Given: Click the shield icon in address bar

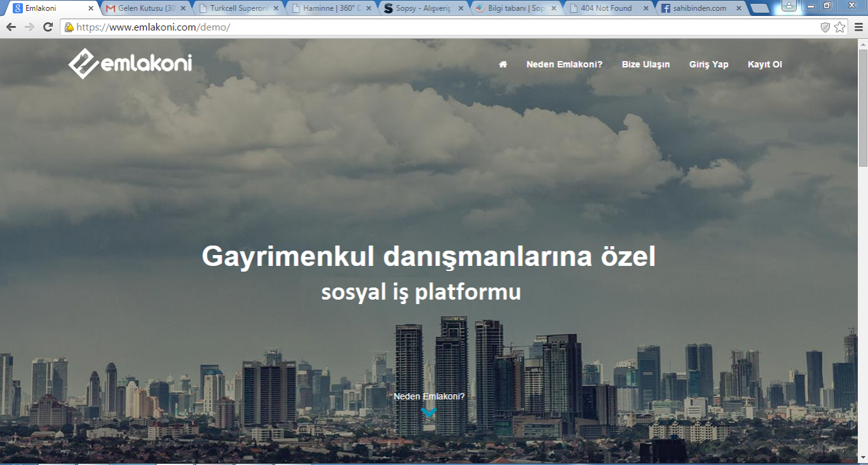Looking at the screenshot, I should pos(825,27).
